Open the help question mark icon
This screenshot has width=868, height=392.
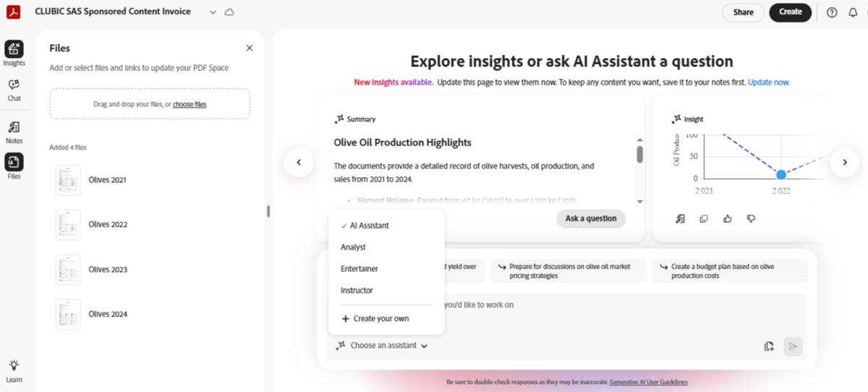pyautogui.click(x=832, y=12)
